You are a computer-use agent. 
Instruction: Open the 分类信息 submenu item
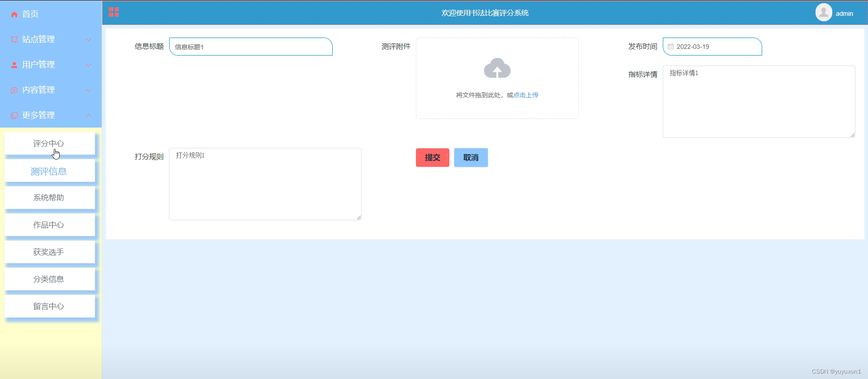pos(50,279)
